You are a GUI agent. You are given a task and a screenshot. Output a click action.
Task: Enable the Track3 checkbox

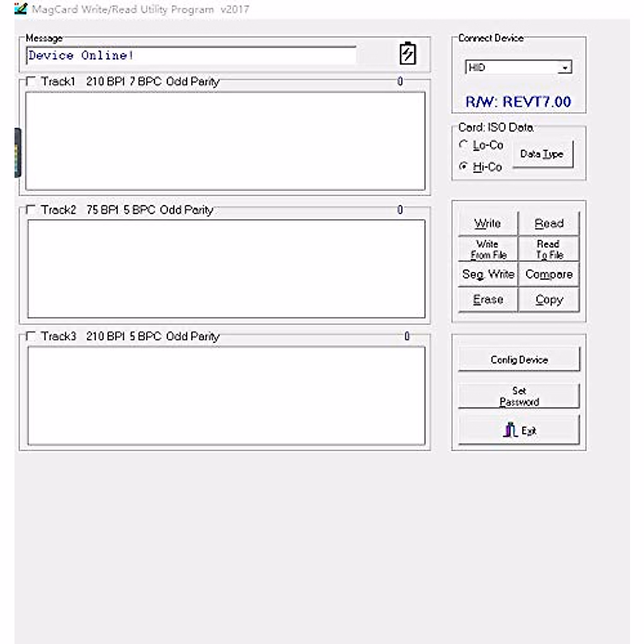point(31,336)
